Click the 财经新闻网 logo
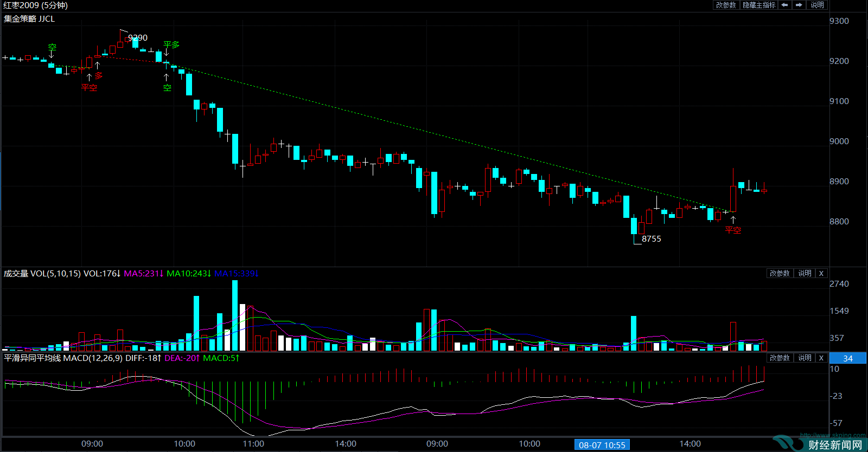 [835, 445]
